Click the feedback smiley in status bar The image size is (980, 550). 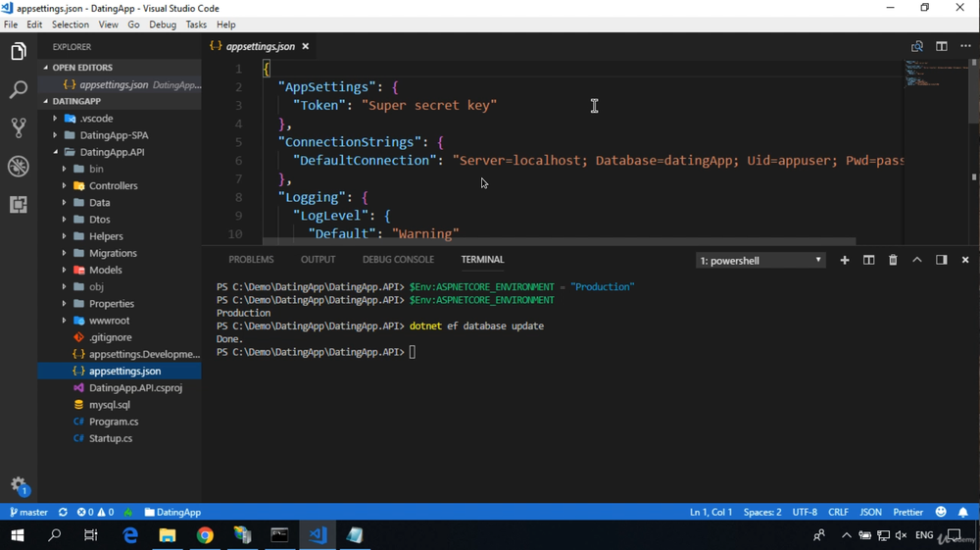coord(941,512)
